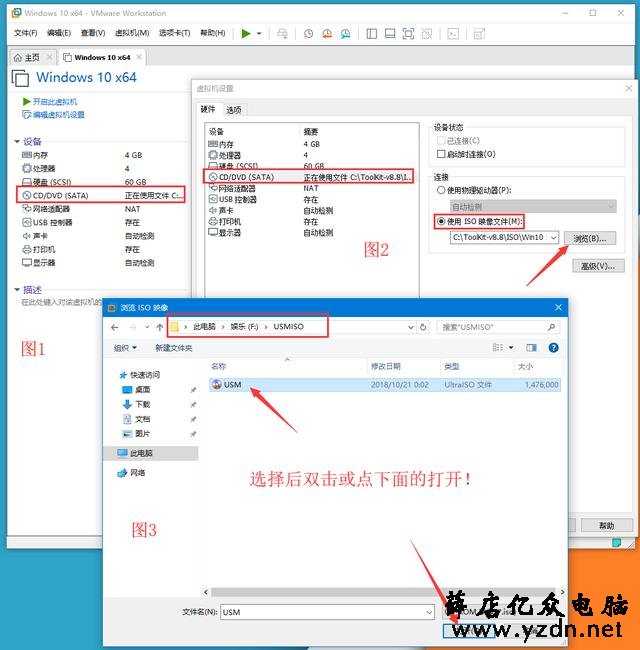Open the 文件名 field dropdown arrow
This screenshot has width=640, height=650.
(429, 612)
